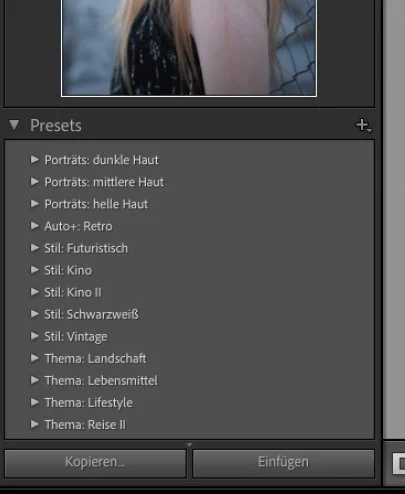Expand Stil: Schwarzweiß arrow

pos(35,314)
